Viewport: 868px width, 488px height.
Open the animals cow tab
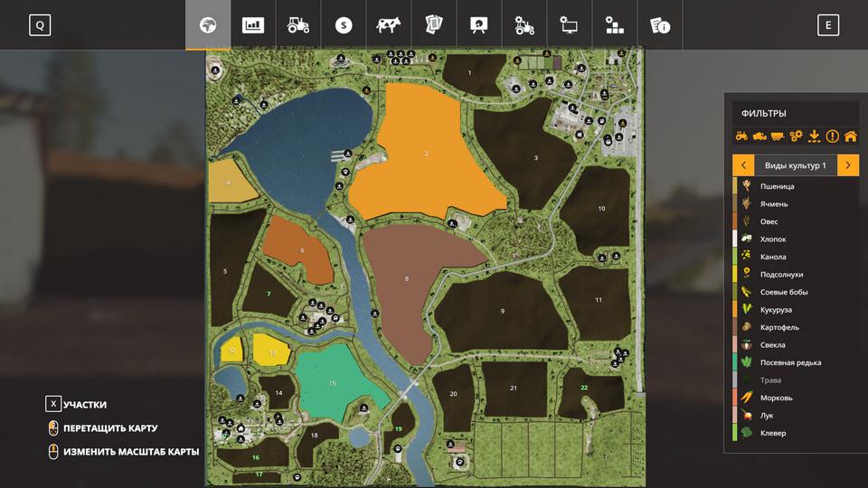(389, 25)
